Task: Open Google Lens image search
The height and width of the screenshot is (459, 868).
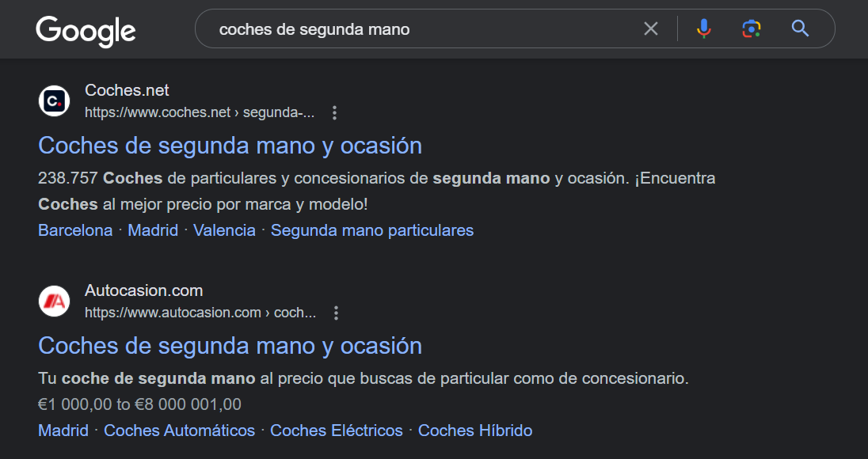Action: (x=751, y=29)
